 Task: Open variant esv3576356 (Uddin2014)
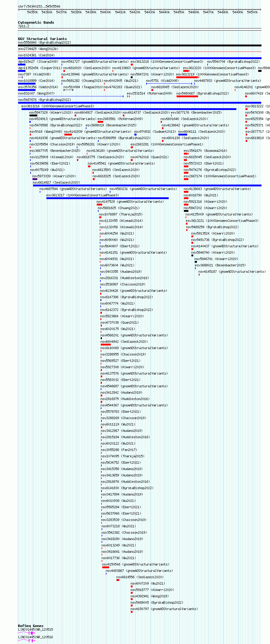click(38, 87)
